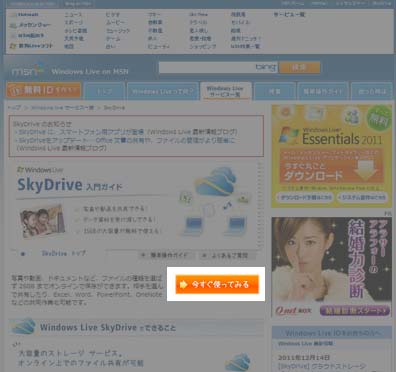Image resolution: width=396 pixels, height=372 pixels.
Task: Open the ビデオ link
Action: click(x=113, y=15)
